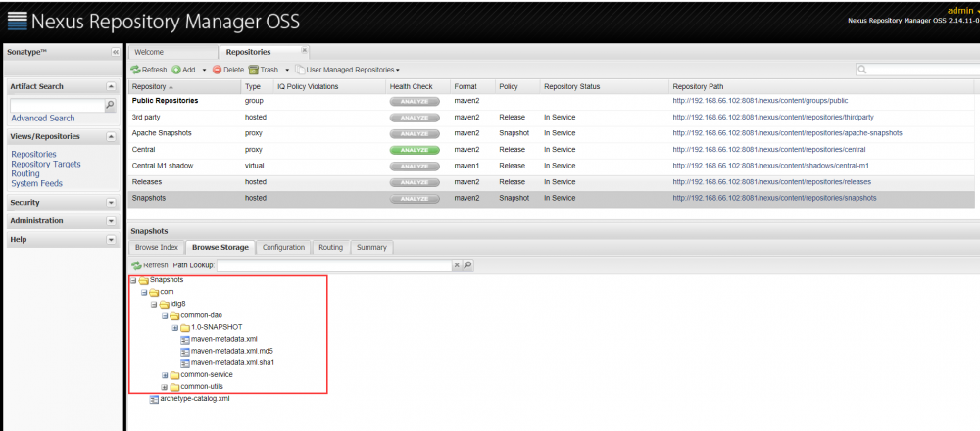Click the common-dao folder icon
This screenshot has height=431, width=980.
(x=174, y=316)
